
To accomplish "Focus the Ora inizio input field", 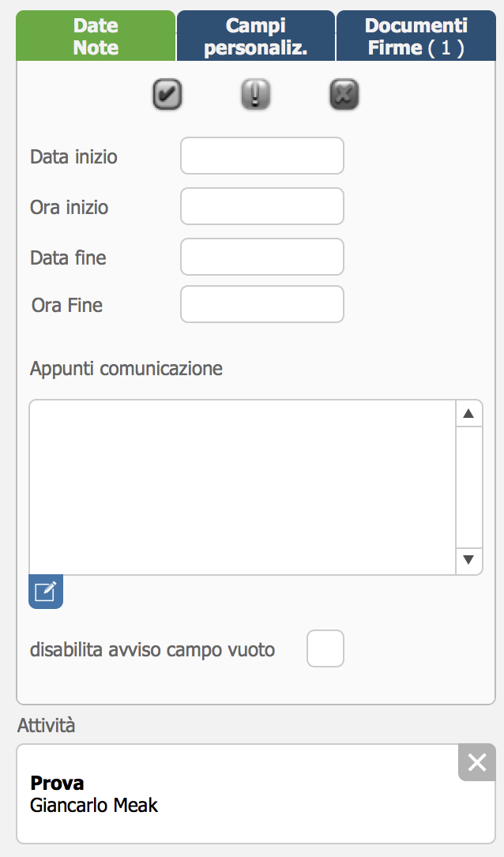I will (x=262, y=206).
